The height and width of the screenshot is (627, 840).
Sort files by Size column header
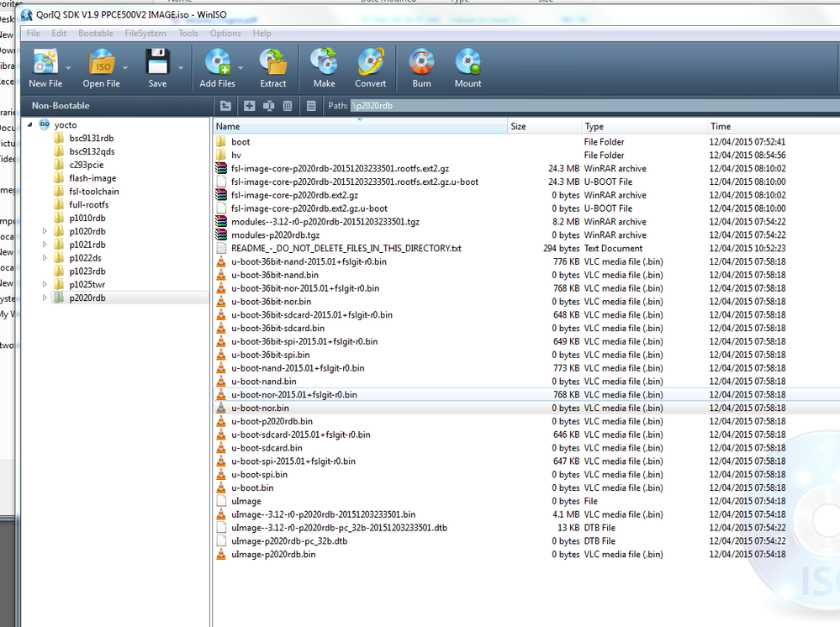(x=544, y=126)
